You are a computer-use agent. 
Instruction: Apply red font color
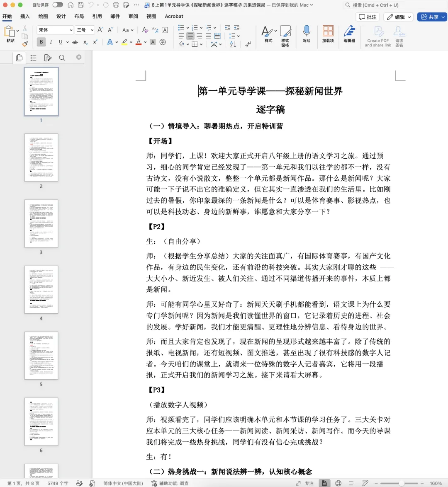(139, 42)
